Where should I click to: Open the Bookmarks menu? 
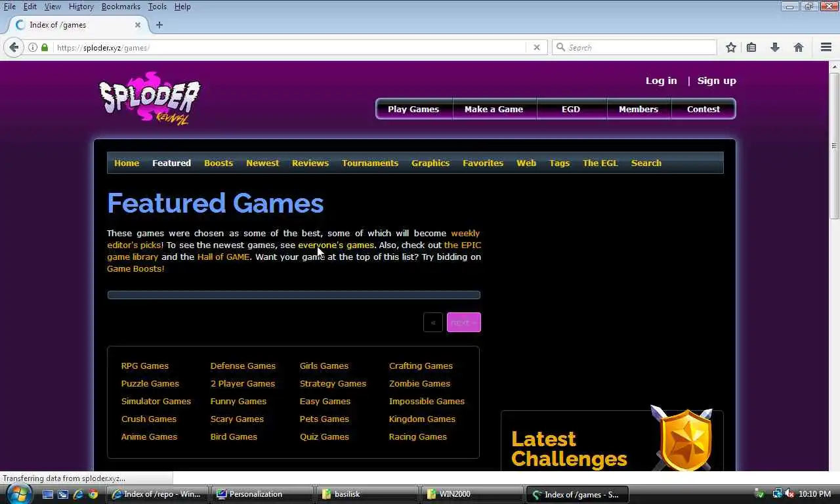tap(121, 7)
